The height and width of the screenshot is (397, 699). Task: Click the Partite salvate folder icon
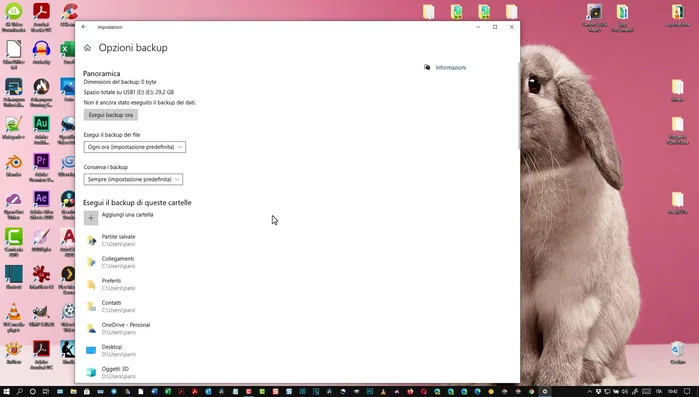(91, 241)
